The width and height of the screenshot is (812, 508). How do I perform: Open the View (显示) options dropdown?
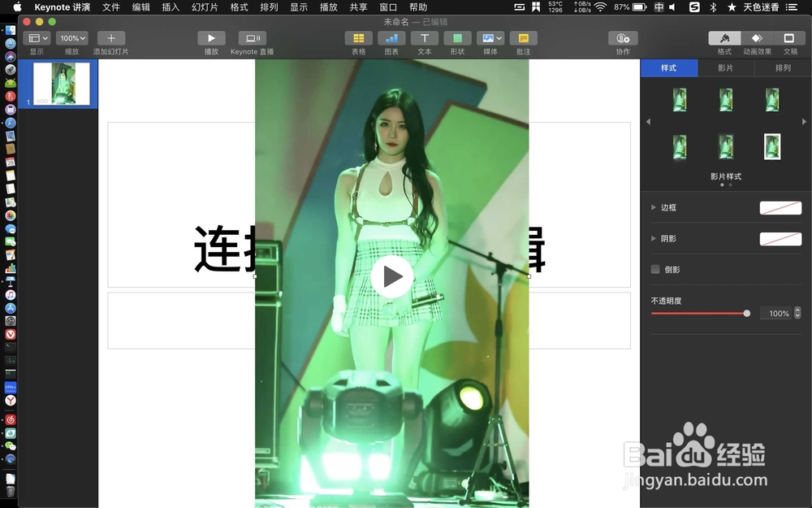tap(37, 38)
